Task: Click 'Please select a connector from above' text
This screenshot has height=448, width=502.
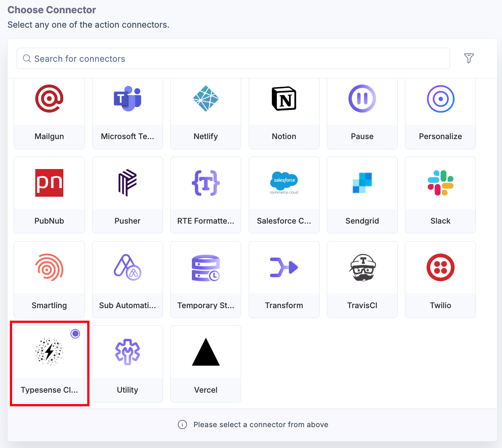Action: click(x=261, y=425)
